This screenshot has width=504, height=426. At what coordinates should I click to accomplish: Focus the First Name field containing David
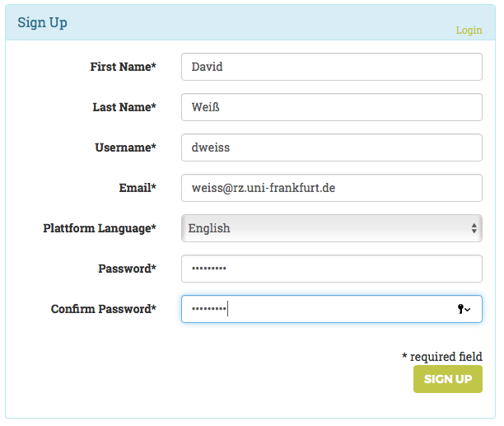tap(331, 67)
